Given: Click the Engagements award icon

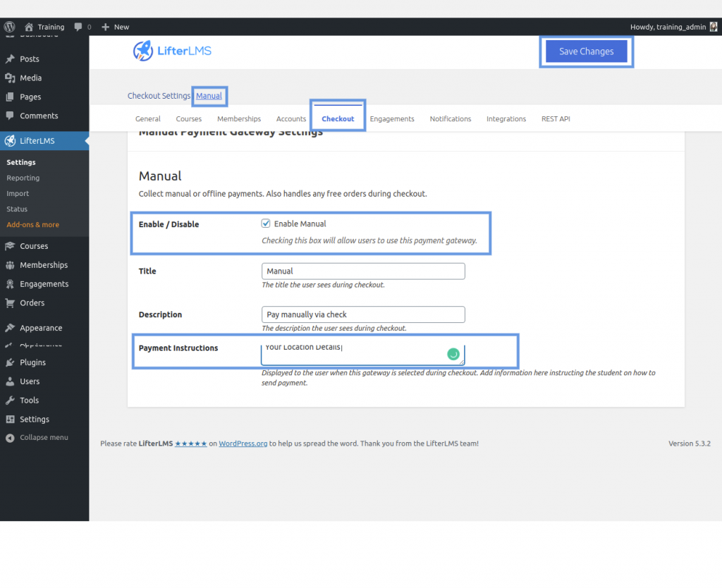Looking at the screenshot, I should coord(10,284).
